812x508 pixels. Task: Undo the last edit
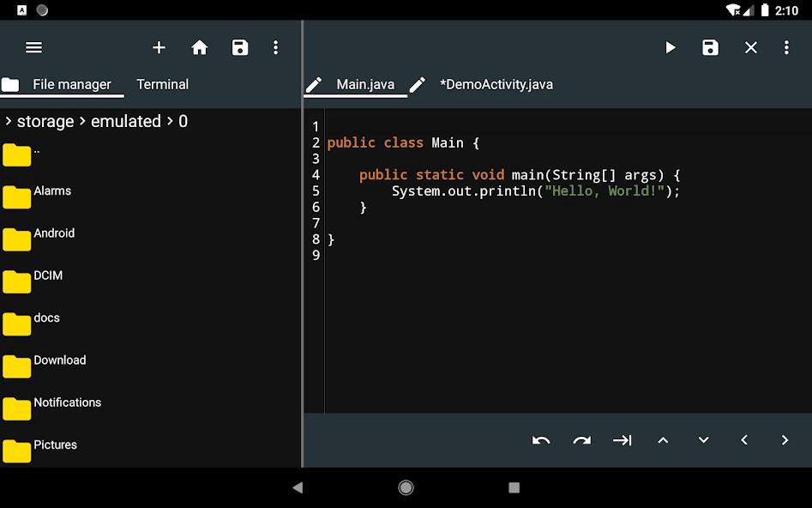(541, 440)
